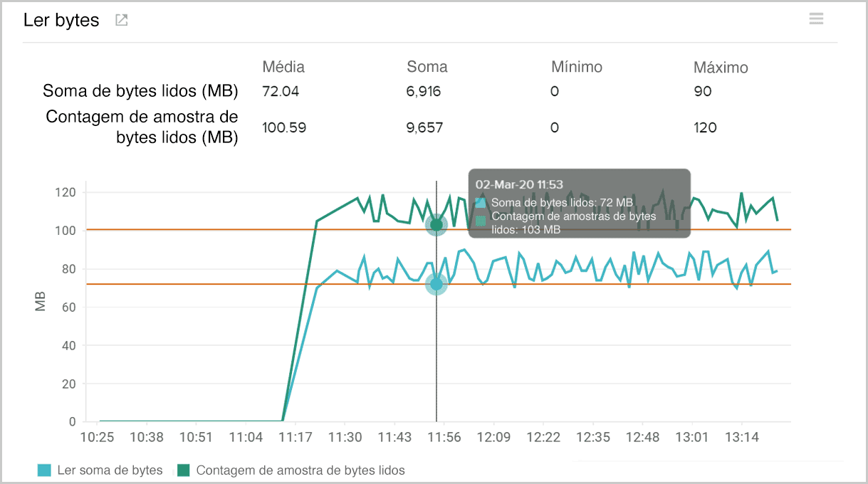Select the Máximo column header

click(721, 67)
